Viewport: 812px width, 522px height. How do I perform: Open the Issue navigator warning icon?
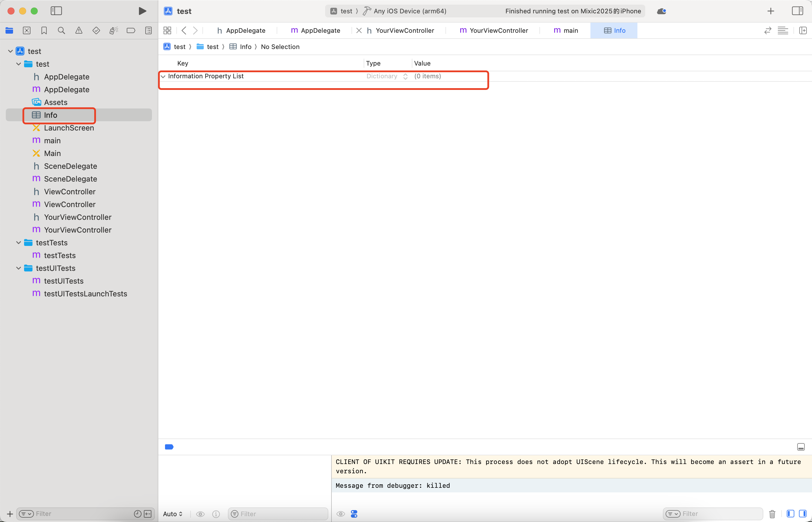coord(79,30)
